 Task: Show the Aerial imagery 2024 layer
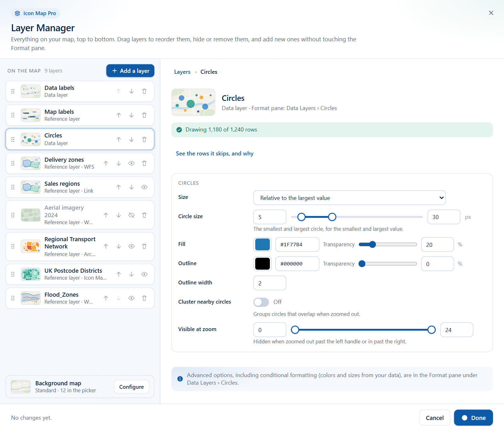tap(131, 215)
